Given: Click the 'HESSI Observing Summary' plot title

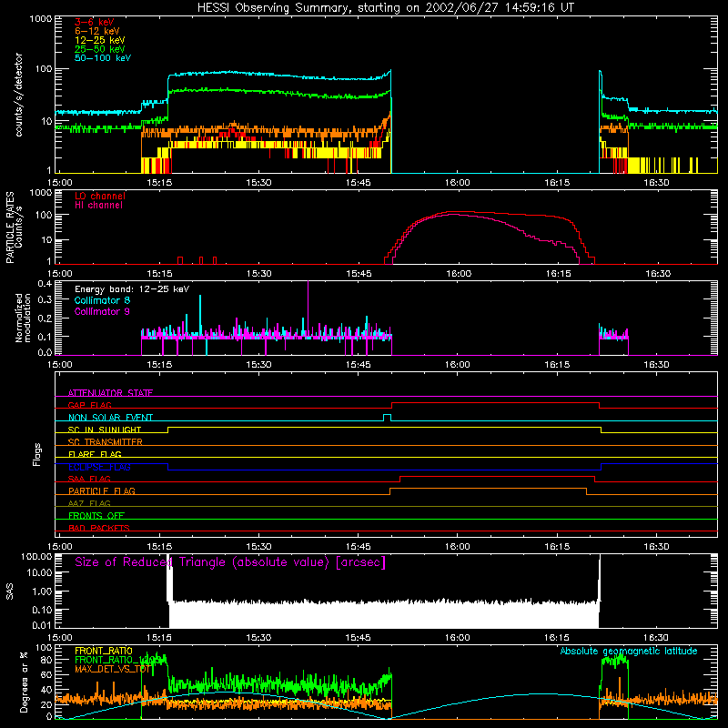Looking at the screenshot, I should 385,8.
